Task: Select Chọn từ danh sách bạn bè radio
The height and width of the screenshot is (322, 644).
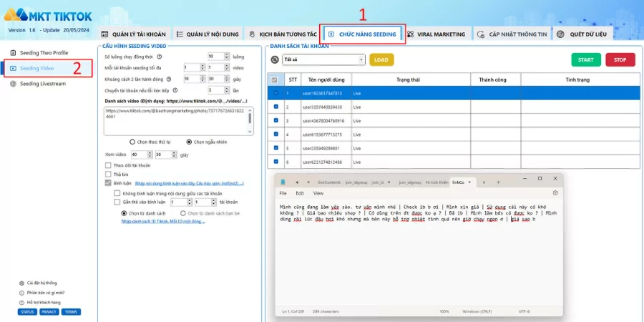Action: click(183, 213)
